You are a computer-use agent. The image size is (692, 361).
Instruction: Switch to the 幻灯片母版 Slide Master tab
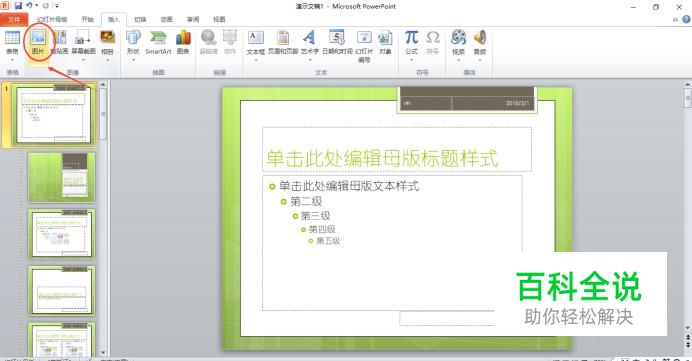[52, 19]
